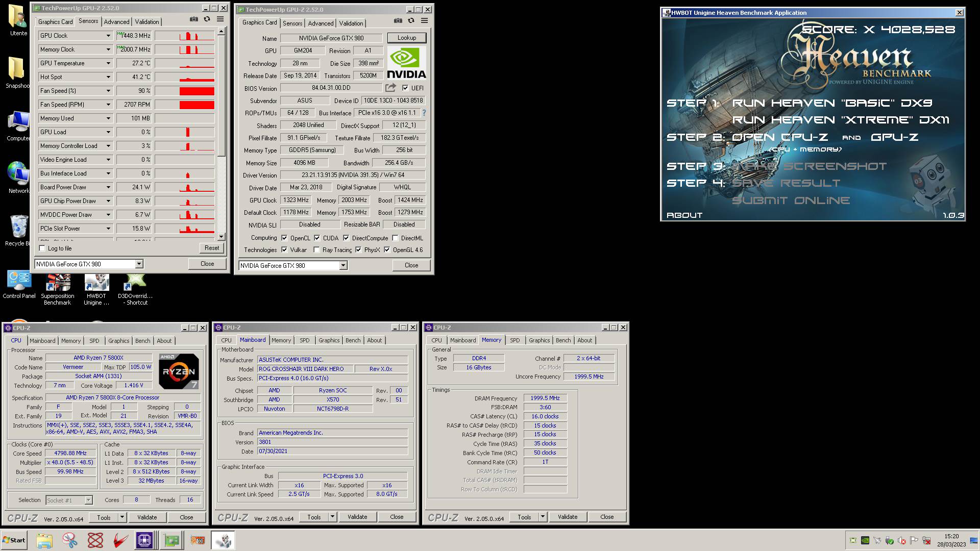This screenshot has height=551, width=980.
Task: Open Fan Speed (RPM) sensor dropdown
Action: click(108, 105)
